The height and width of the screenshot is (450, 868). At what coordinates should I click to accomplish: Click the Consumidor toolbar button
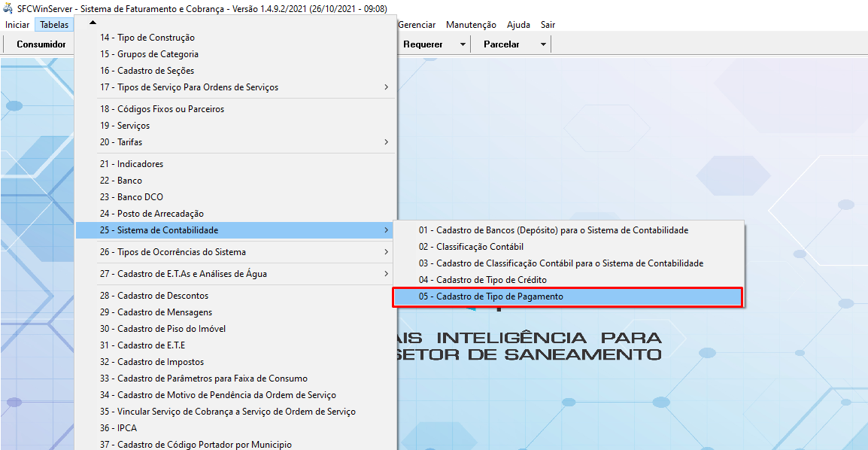[41, 44]
